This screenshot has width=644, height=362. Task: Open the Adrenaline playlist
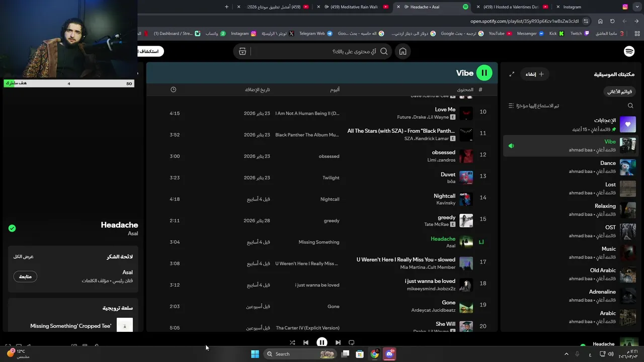coord(571,296)
